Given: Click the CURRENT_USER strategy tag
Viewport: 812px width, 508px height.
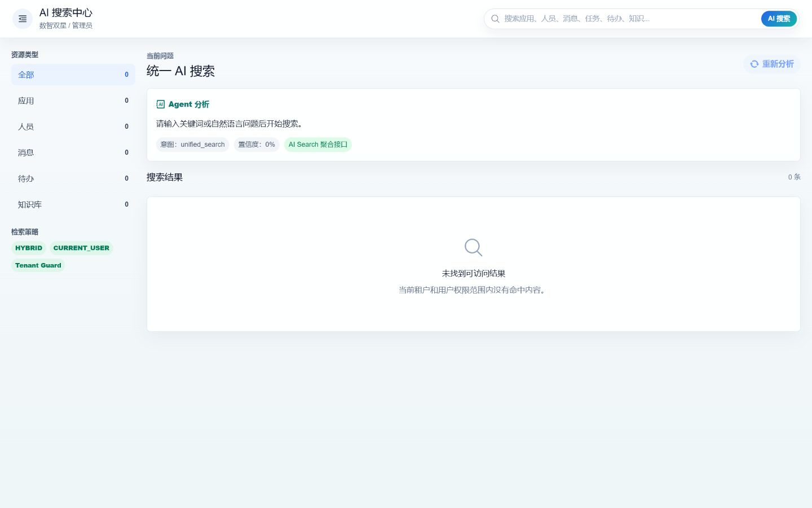Looking at the screenshot, I should [81, 248].
